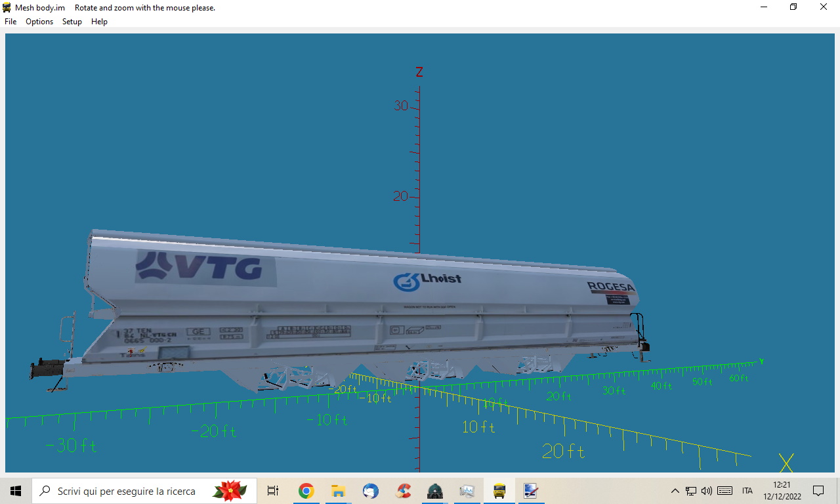
Task: Open the notification center
Action: 818,491
